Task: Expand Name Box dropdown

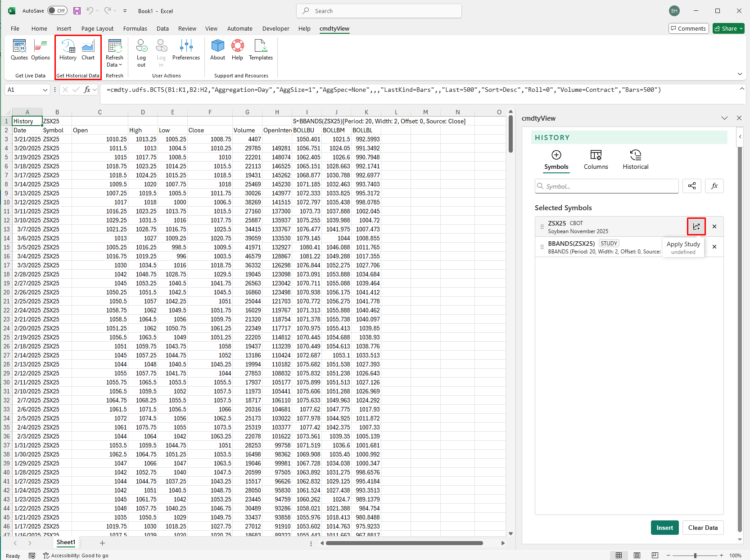Action: pyautogui.click(x=45, y=90)
